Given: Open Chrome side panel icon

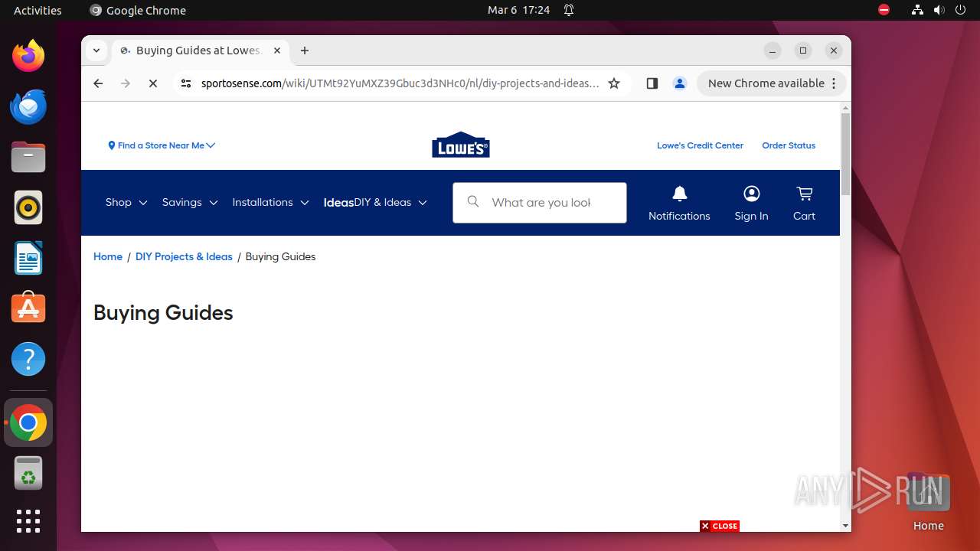Looking at the screenshot, I should (652, 83).
